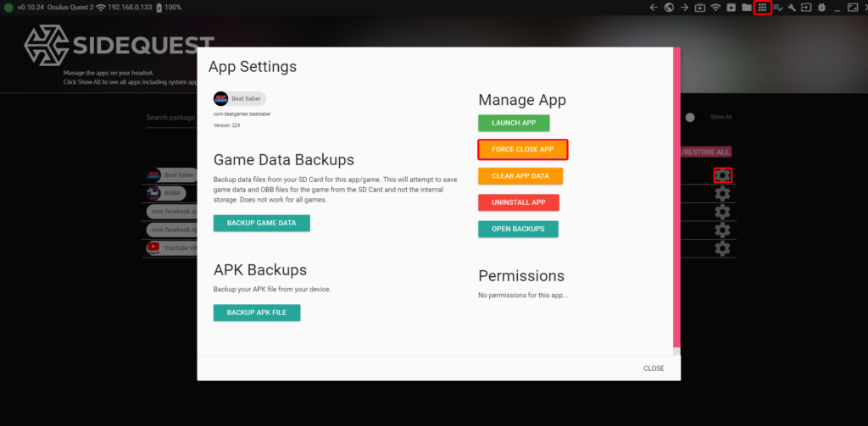Click the v0.10.24 version label

click(x=31, y=8)
